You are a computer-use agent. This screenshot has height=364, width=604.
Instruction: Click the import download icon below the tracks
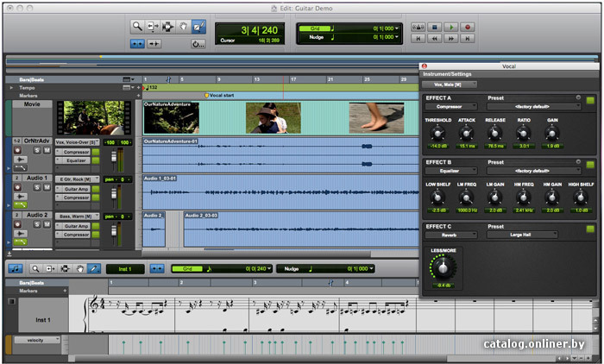[9, 254]
